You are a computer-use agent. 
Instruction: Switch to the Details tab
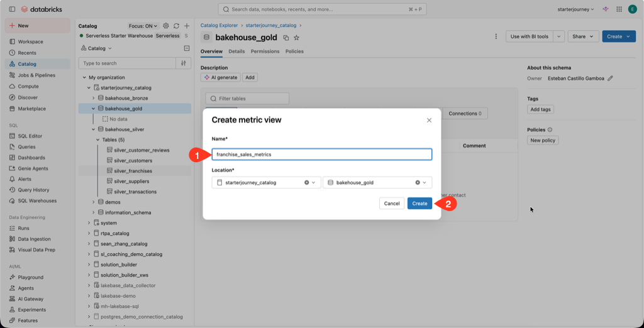coord(236,52)
